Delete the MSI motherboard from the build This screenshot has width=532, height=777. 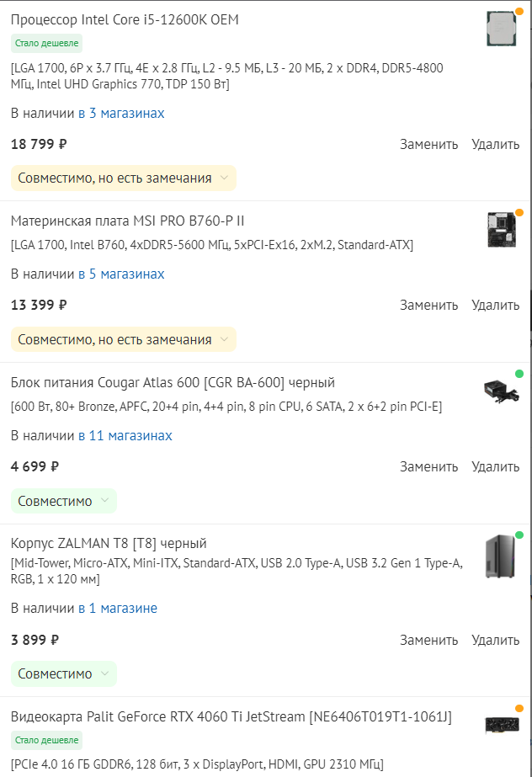(495, 305)
